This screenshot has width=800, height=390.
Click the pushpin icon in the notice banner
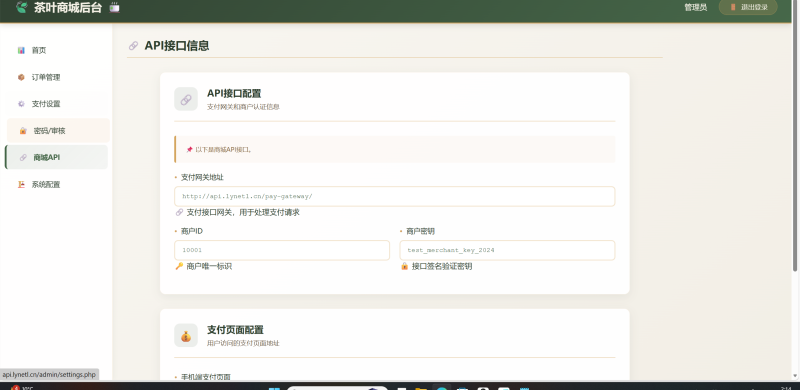point(189,150)
